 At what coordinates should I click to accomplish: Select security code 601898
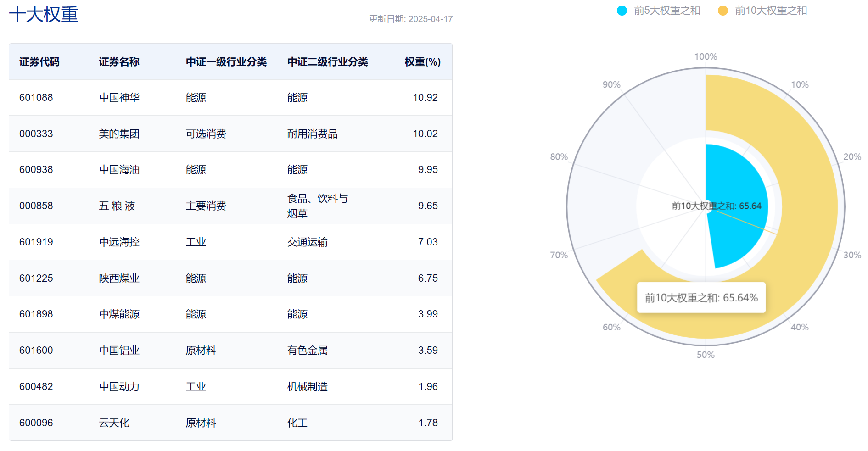coord(36,314)
